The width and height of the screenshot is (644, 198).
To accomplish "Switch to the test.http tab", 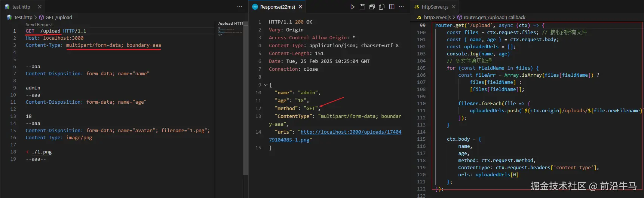I will (x=21, y=7).
